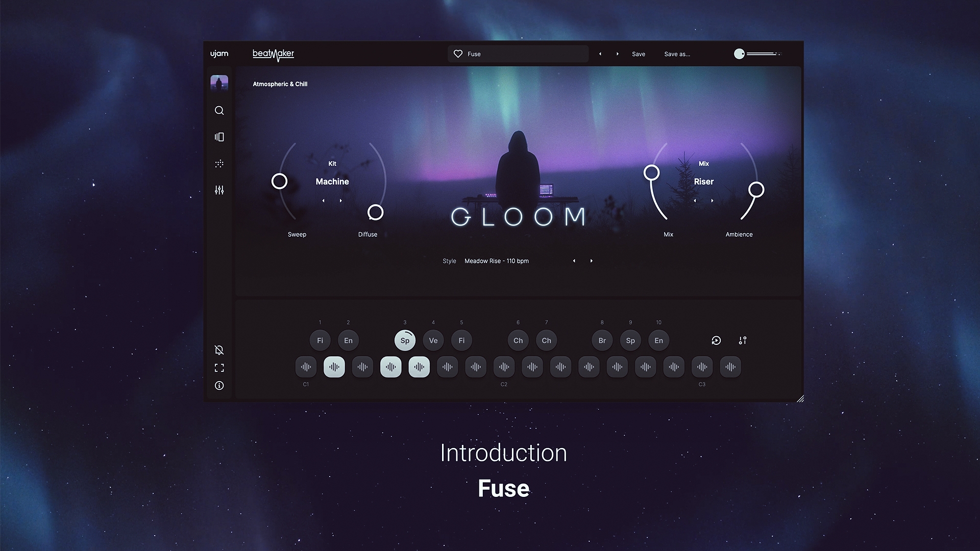Click the dotted grid sequencer icon

tap(219, 164)
